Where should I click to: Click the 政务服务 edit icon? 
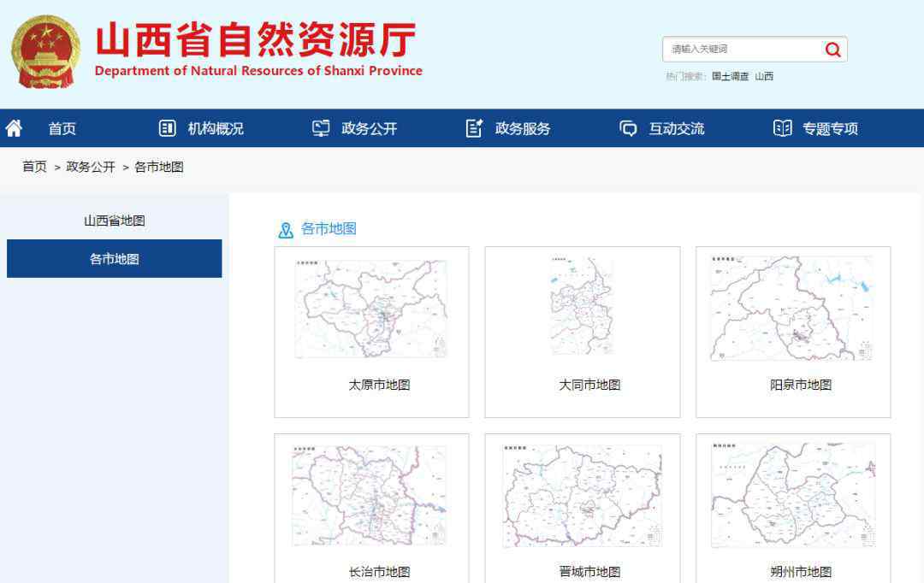474,128
